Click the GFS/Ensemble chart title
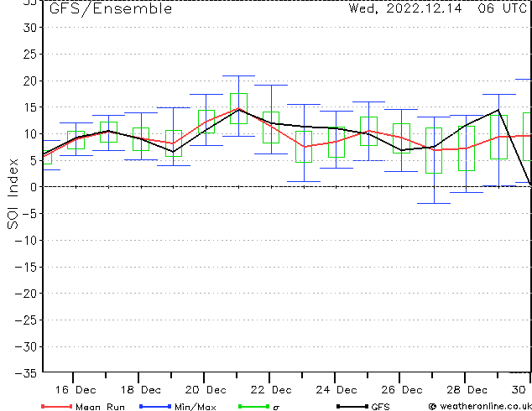This screenshot has width=532, height=411. 111,9
